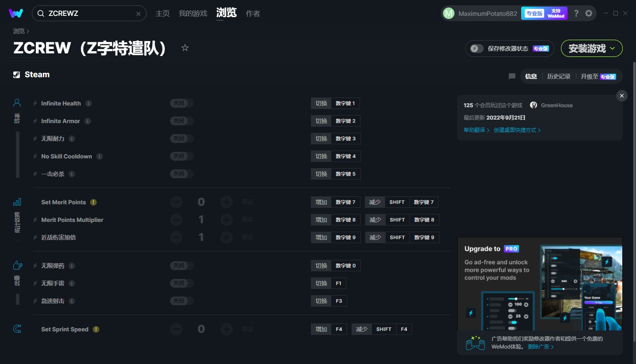
Task: Click the warning icon next to Set Sprint Speed
Action: tap(96, 329)
